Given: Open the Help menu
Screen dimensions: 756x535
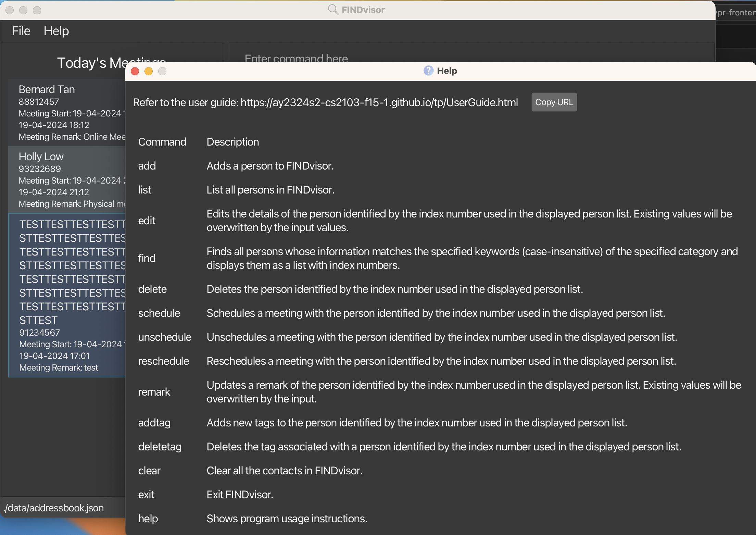Looking at the screenshot, I should [56, 31].
